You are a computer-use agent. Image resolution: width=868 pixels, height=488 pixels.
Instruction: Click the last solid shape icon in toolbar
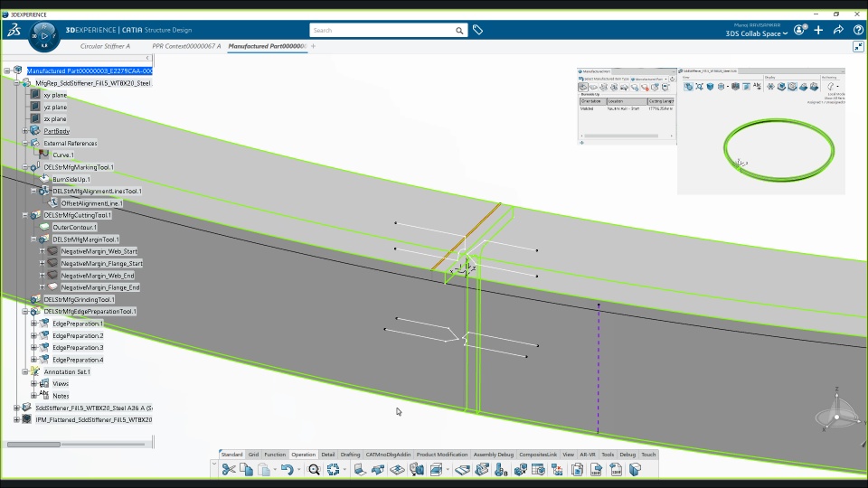coord(635,470)
